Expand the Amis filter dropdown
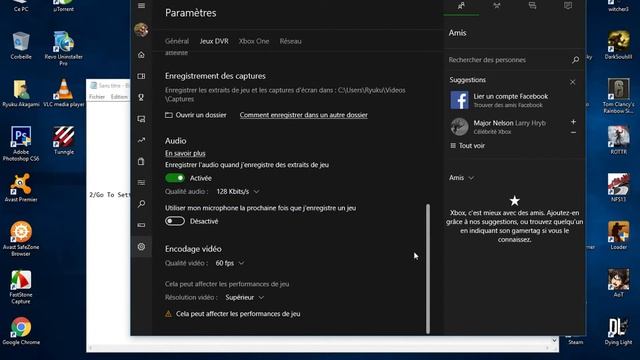640x360 pixels. (461, 178)
